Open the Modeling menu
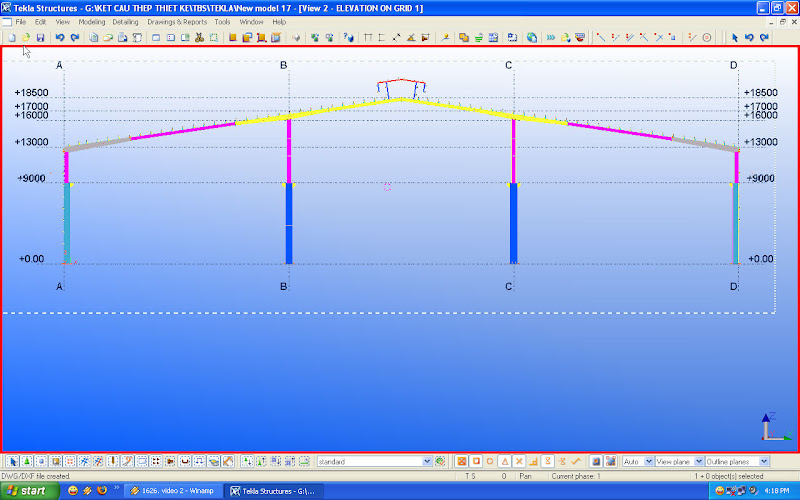Image resolution: width=800 pixels, height=500 pixels. click(x=91, y=21)
